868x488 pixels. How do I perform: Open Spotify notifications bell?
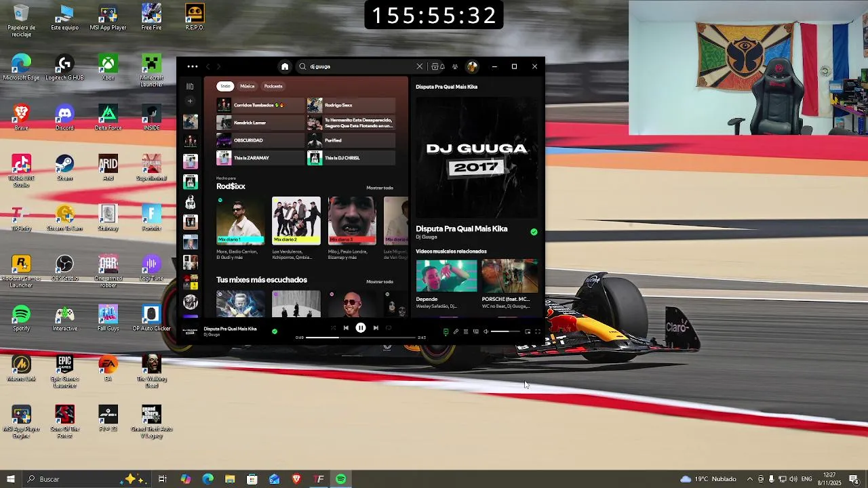(x=442, y=66)
